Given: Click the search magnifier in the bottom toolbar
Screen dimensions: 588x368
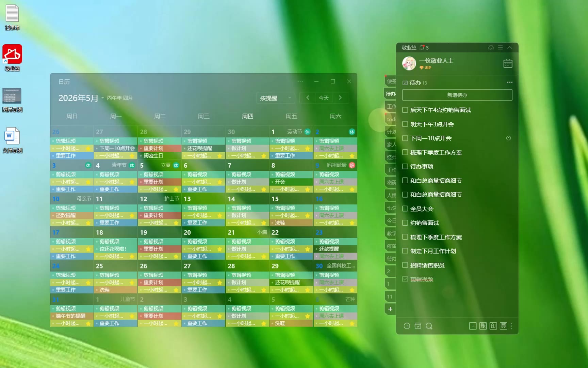Looking at the screenshot, I should (429, 326).
